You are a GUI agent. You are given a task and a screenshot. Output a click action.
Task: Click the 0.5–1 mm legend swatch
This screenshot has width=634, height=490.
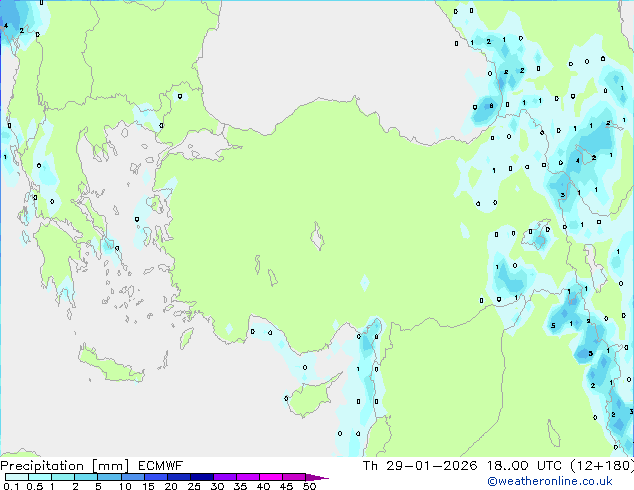point(40,477)
